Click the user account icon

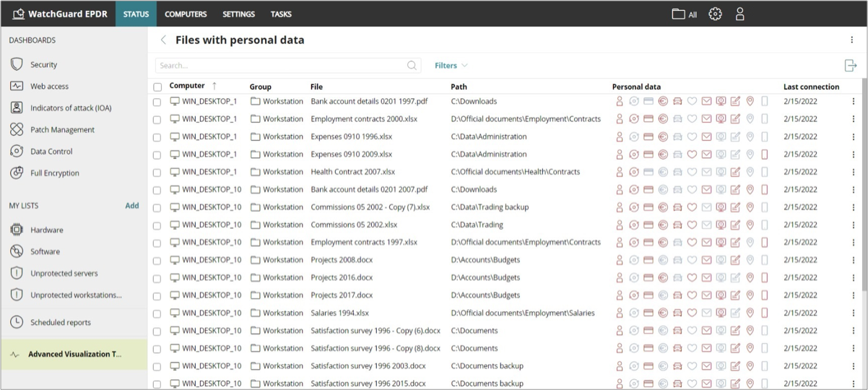coord(739,14)
